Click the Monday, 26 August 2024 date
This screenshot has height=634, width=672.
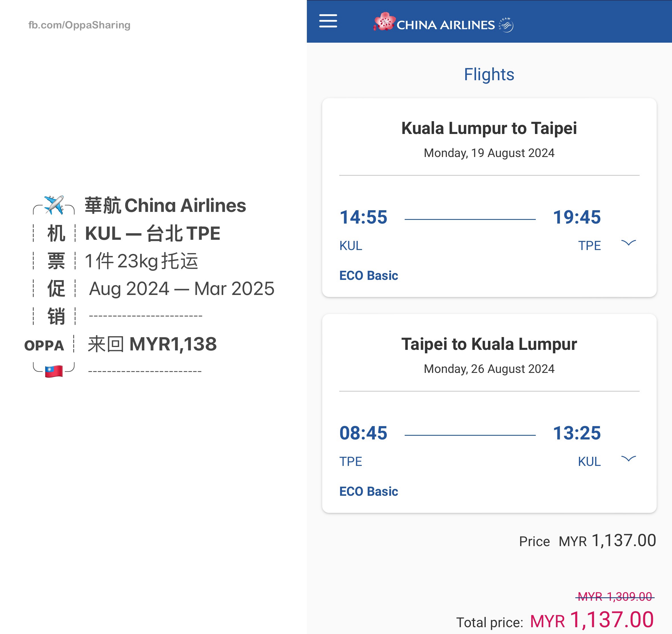click(489, 369)
